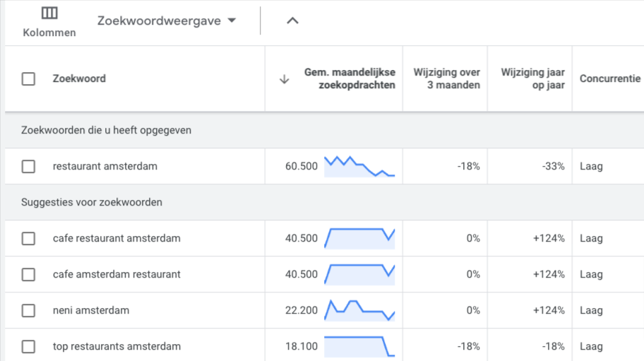
Task: Open the Zoekwoordweergave dropdown
Action: (167, 20)
